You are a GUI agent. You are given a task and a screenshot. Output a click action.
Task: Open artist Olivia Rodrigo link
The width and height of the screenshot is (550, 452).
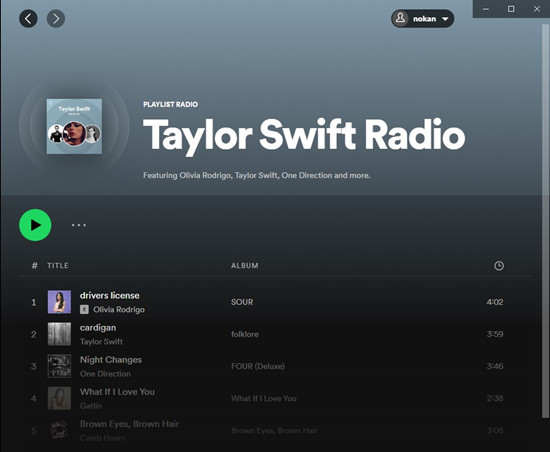click(119, 310)
